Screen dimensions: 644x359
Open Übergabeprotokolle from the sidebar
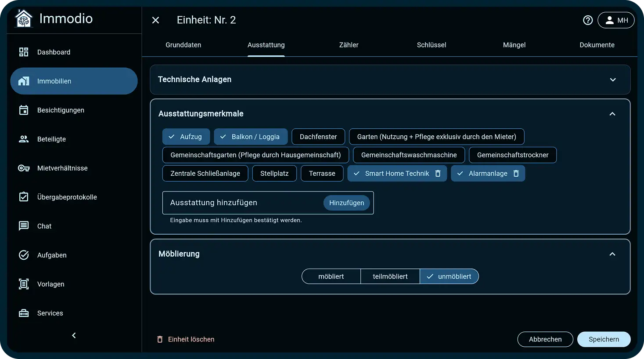[74, 197]
